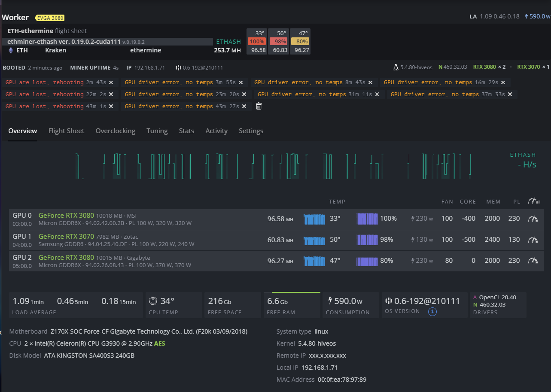The height and width of the screenshot is (392, 551).
Task: Switch to the Overview tab
Action: click(x=23, y=131)
